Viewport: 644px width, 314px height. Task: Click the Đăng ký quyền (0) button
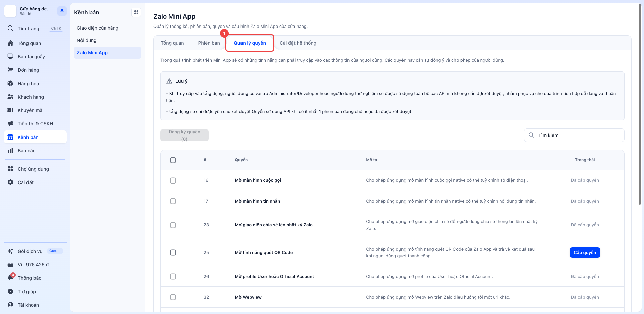184,135
